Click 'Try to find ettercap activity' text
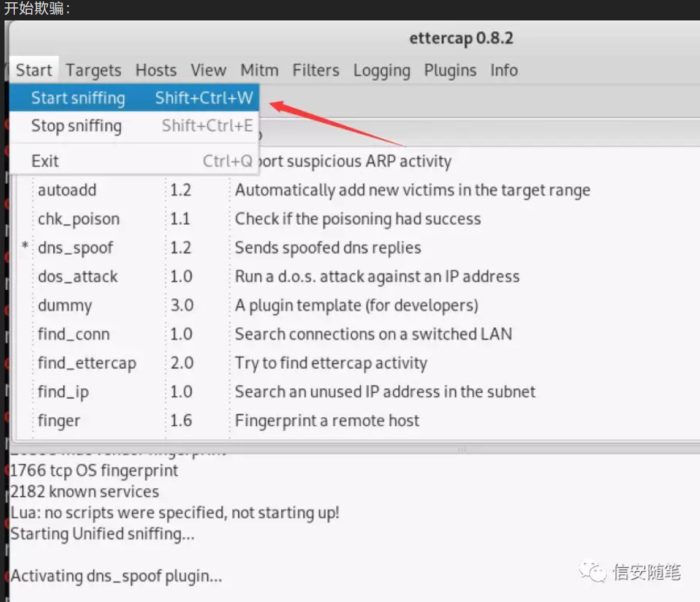 (331, 363)
